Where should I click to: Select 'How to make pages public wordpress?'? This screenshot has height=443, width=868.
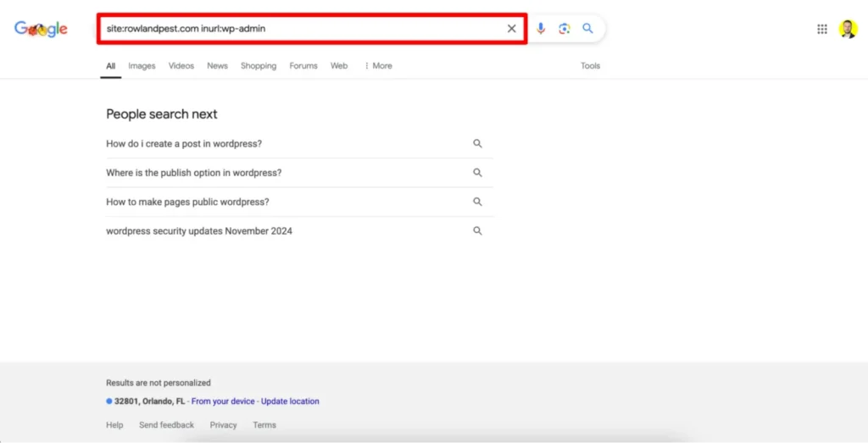187,202
